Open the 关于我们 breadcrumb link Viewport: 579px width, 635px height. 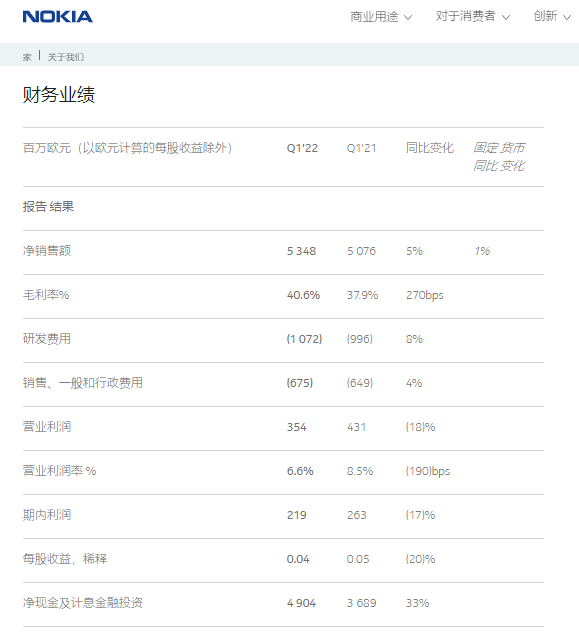[x=66, y=57]
